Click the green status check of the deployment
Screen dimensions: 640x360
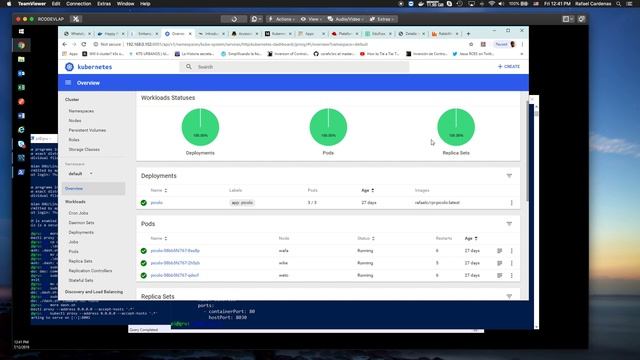(144, 203)
